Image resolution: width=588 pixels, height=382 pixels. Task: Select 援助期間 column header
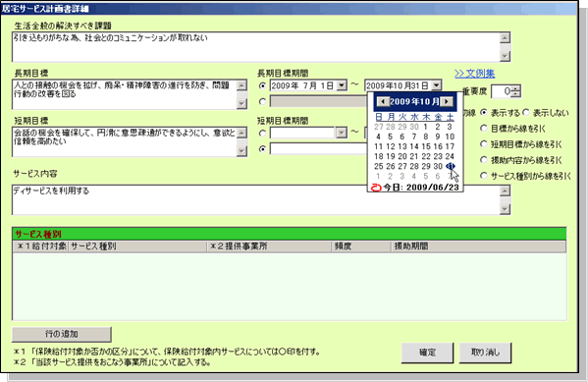click(x=479, y=246)
